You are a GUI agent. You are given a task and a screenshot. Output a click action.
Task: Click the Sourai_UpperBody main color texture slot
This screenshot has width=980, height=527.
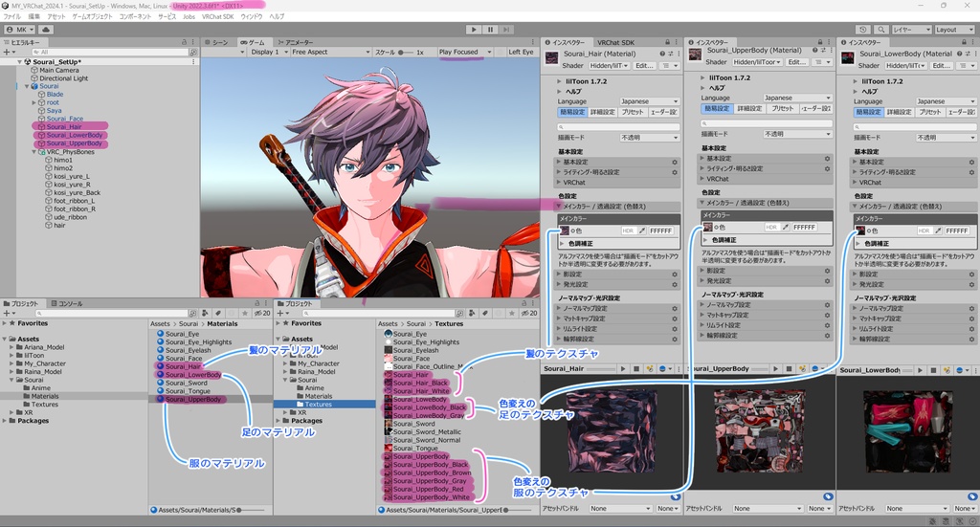pos(707,228)
